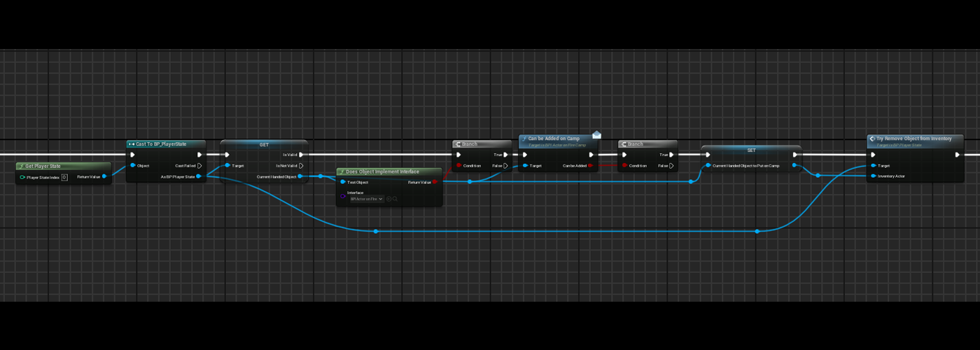
Task: Click the As BP Player State output pin
Action: [199, 176]
